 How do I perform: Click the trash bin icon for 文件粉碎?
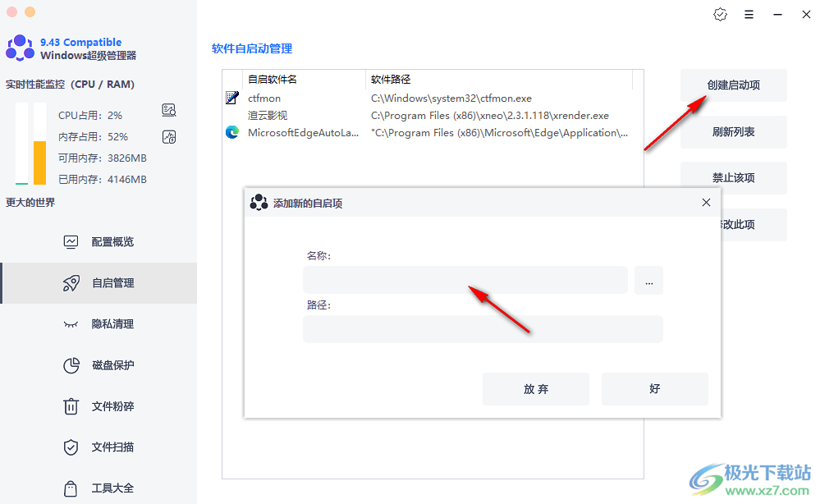(71, 406)
